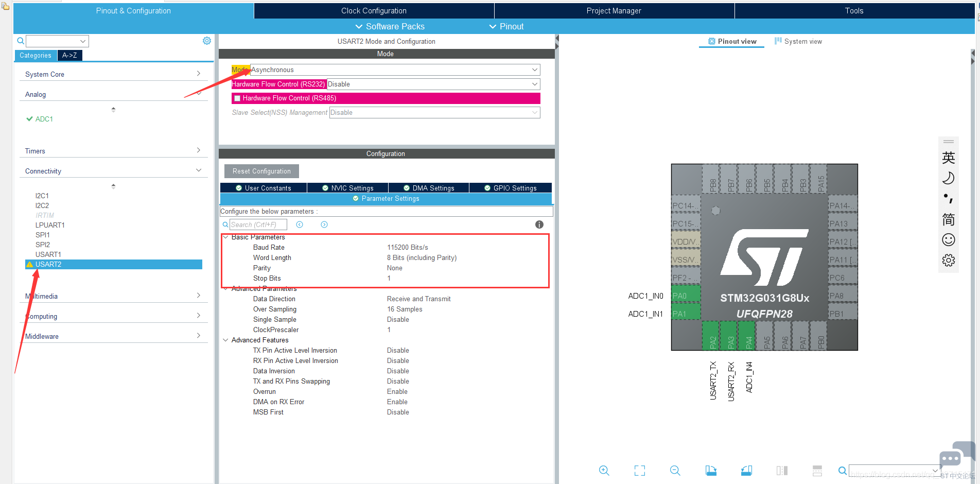
Task: Click the Reset Configuration button
Action: click(x=261, y=171)
